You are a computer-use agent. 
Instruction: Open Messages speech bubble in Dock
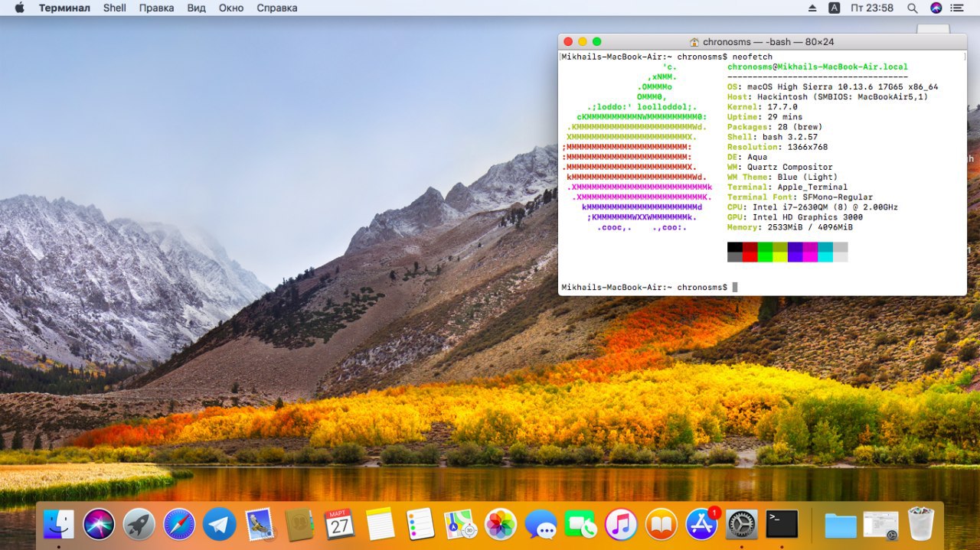click(541, 524)
